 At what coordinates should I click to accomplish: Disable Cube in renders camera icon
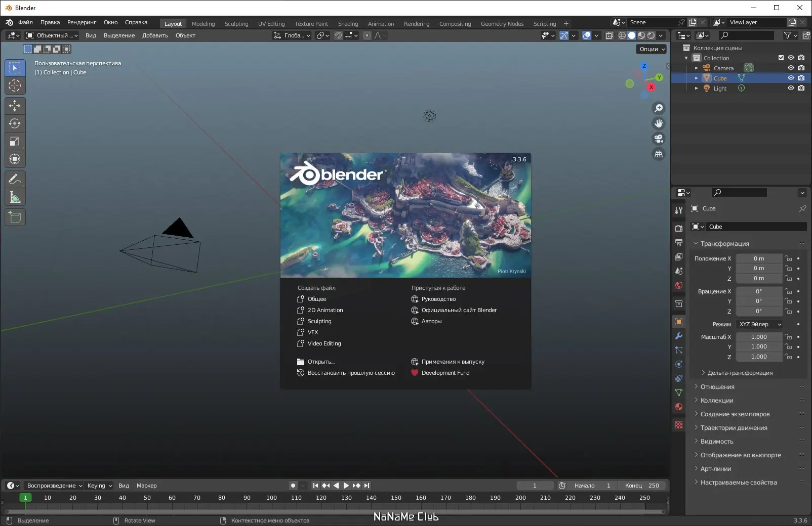801,78
